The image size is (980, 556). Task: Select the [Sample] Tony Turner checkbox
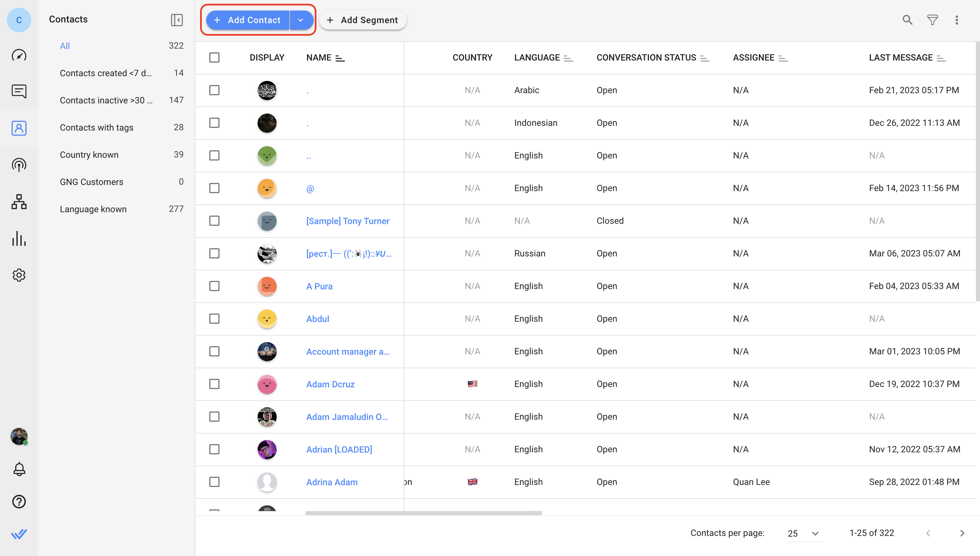pyautogui.click(x=214, y=221)
